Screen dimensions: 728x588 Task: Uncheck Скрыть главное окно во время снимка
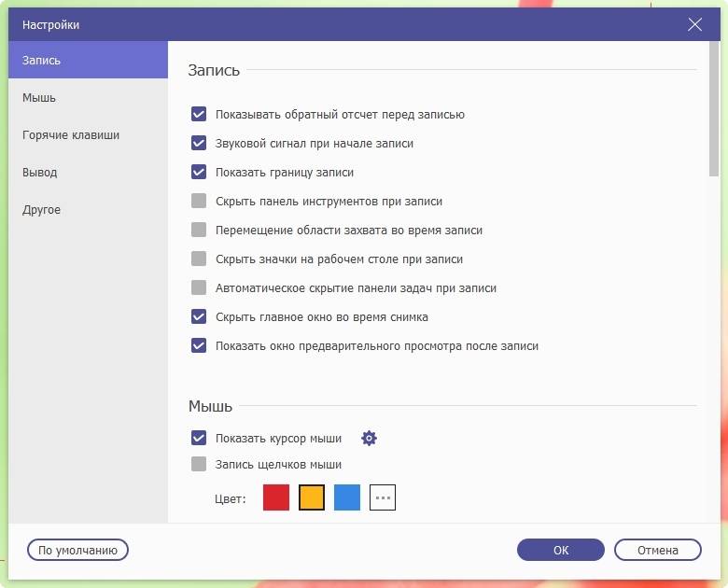pos(199,317)
